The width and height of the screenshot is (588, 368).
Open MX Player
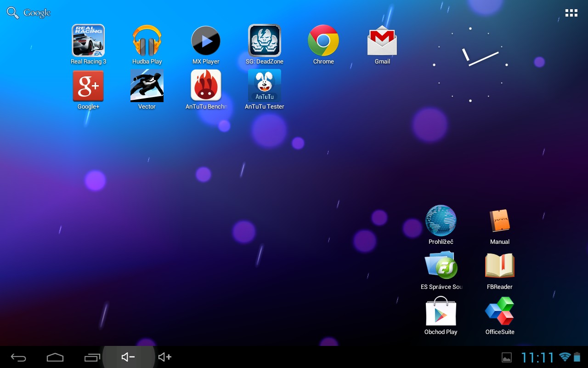click(206, 40)
